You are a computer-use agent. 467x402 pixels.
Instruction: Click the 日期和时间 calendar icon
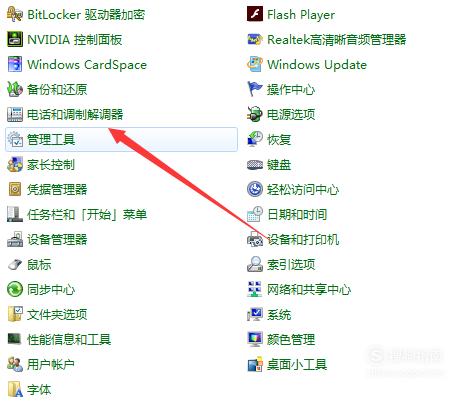pyautogui.click(x=255, y=214)
